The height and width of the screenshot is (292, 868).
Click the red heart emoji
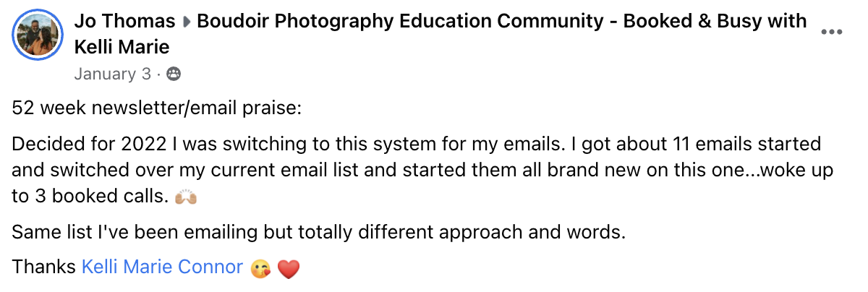(289, 269)
